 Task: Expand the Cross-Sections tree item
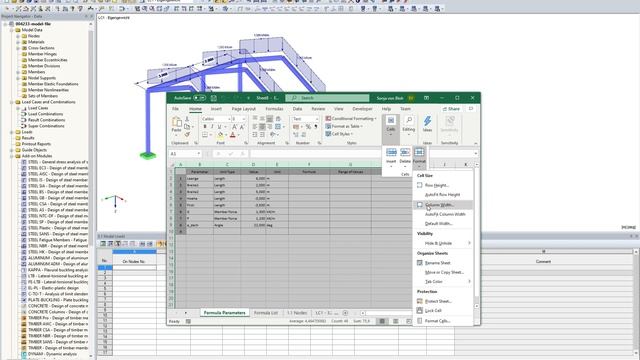coord(18,48)
